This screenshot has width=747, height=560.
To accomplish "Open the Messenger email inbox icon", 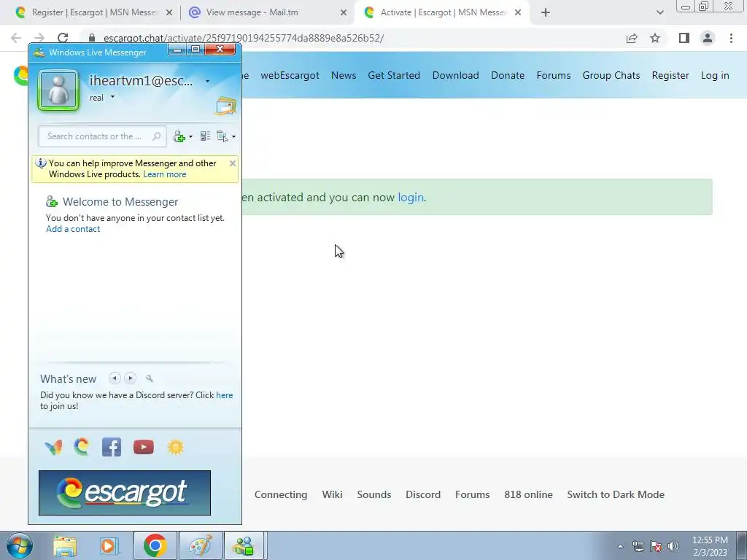I will 226,106.
